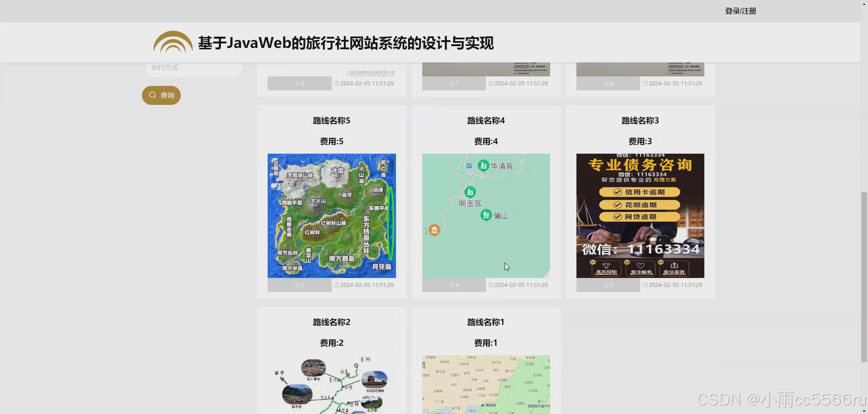
Task: Open the 路线名称5 route link
Action: click(x=331, y=120)
